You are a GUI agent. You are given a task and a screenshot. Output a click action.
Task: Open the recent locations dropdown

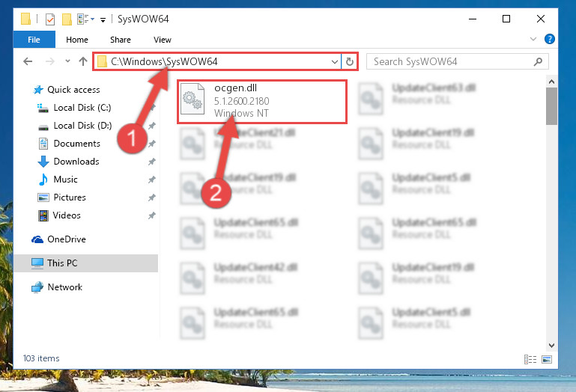[x=67, y=61]
